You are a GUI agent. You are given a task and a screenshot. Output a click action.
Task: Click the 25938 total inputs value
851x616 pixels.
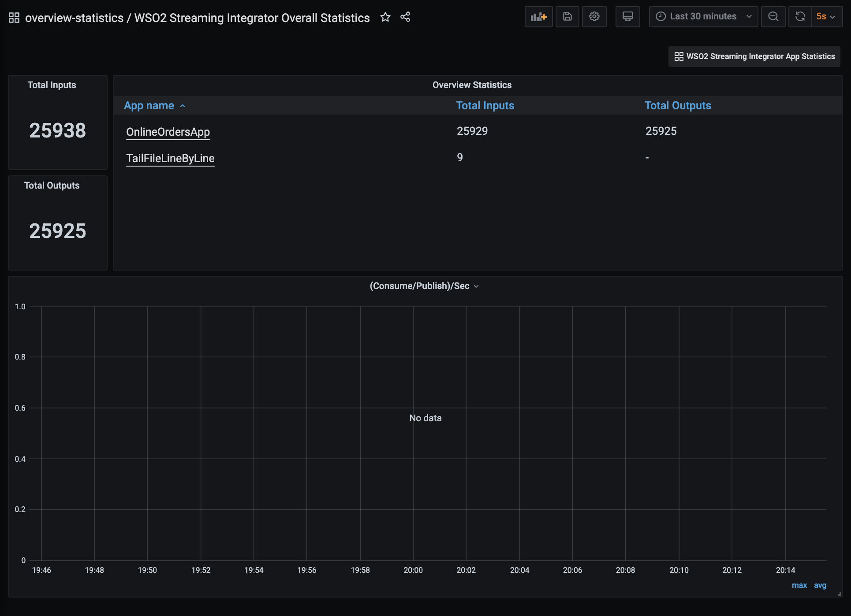(x=58, y=130)
